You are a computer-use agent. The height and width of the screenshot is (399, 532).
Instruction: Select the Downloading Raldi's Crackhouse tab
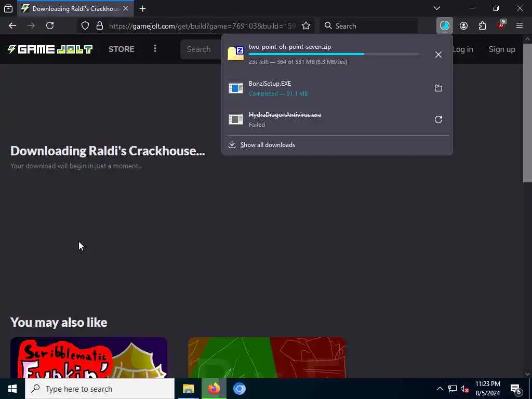[75, 8]
